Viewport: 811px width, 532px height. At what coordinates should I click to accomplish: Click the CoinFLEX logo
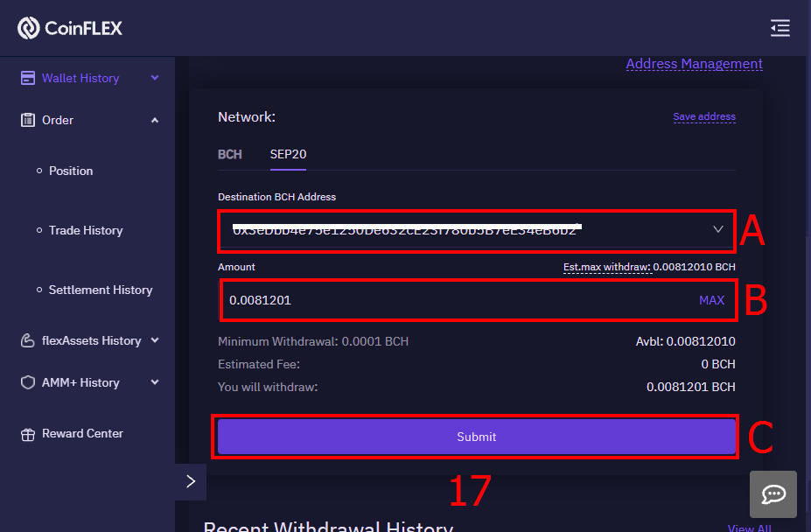70,28
